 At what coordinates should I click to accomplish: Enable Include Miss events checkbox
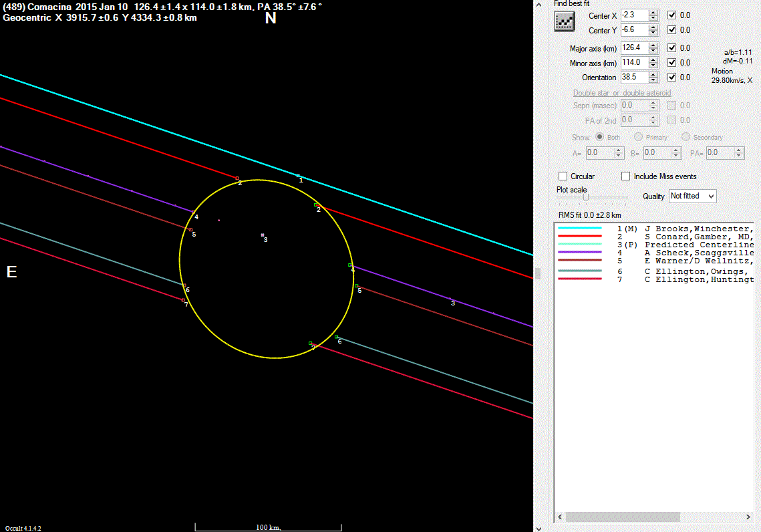click(x=626, y=176)
